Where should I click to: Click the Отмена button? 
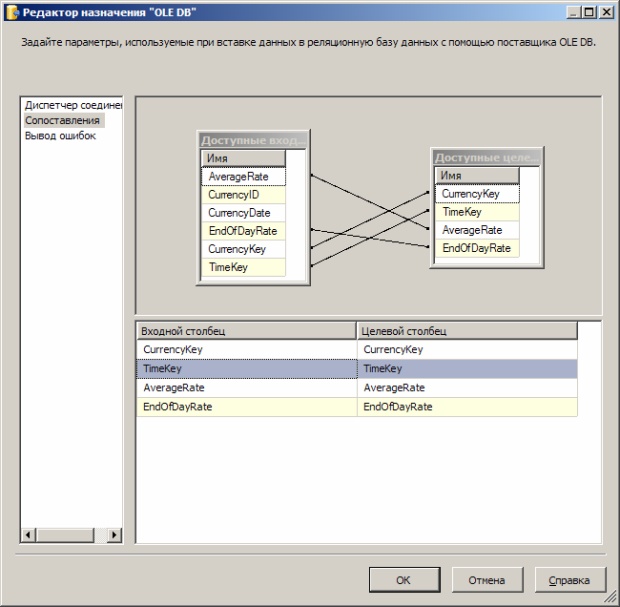pyautogui.click(x=487, y=580)
